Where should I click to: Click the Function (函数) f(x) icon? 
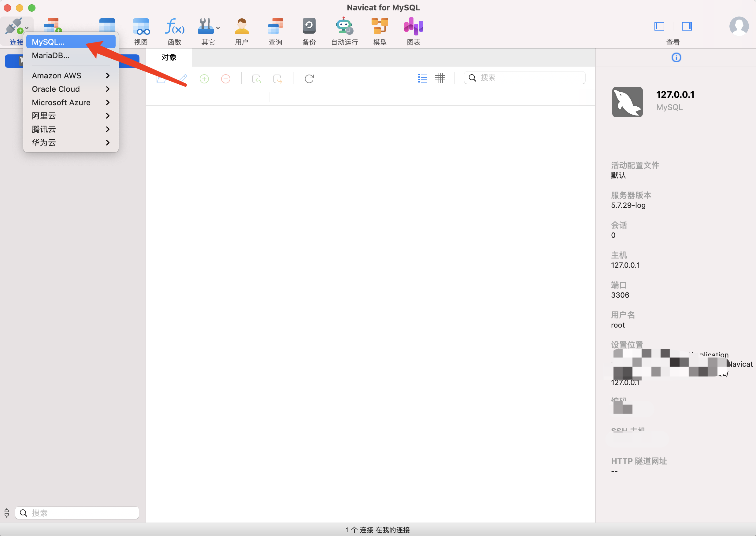(x=174, y=27)
